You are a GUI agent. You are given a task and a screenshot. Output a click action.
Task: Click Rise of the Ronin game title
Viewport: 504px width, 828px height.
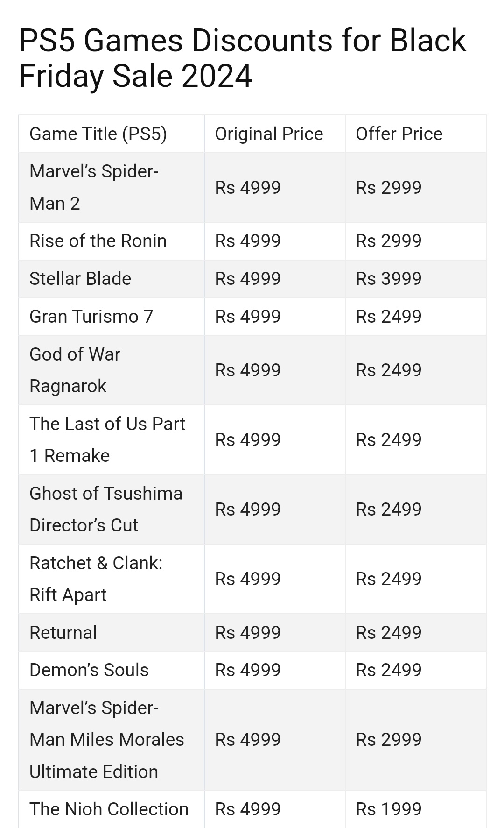(x=98, y=241)
